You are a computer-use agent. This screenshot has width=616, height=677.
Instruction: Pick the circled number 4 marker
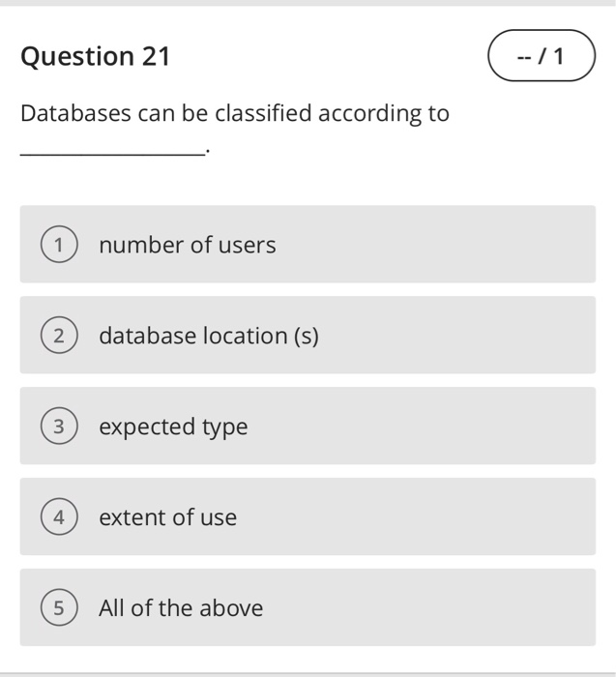59,516
